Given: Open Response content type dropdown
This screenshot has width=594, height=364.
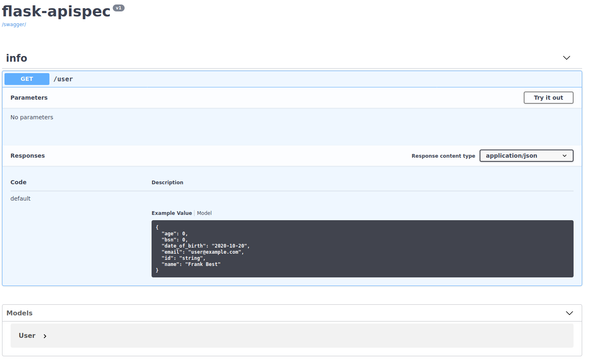Looking at the screenshot, I should point(526,156).
